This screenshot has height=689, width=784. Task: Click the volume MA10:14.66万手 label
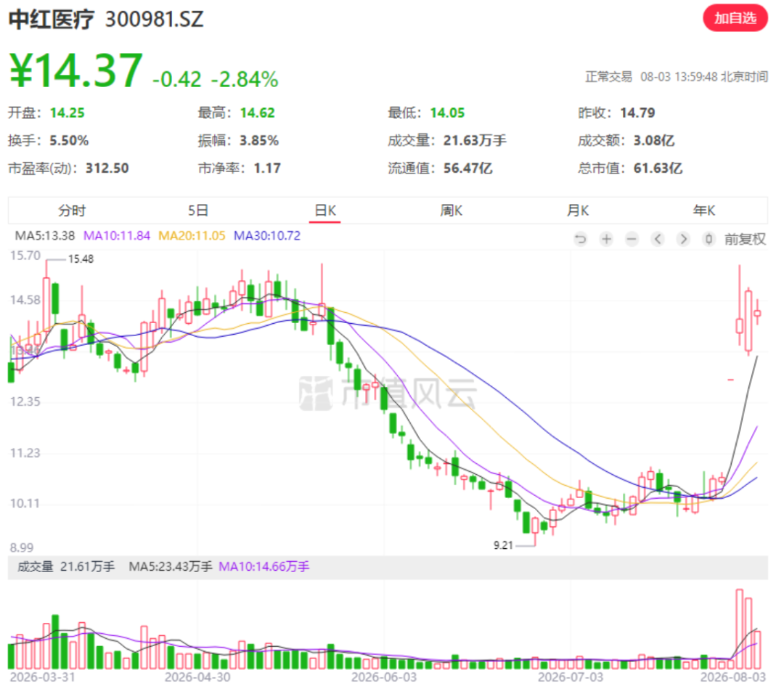coord(264,566)
